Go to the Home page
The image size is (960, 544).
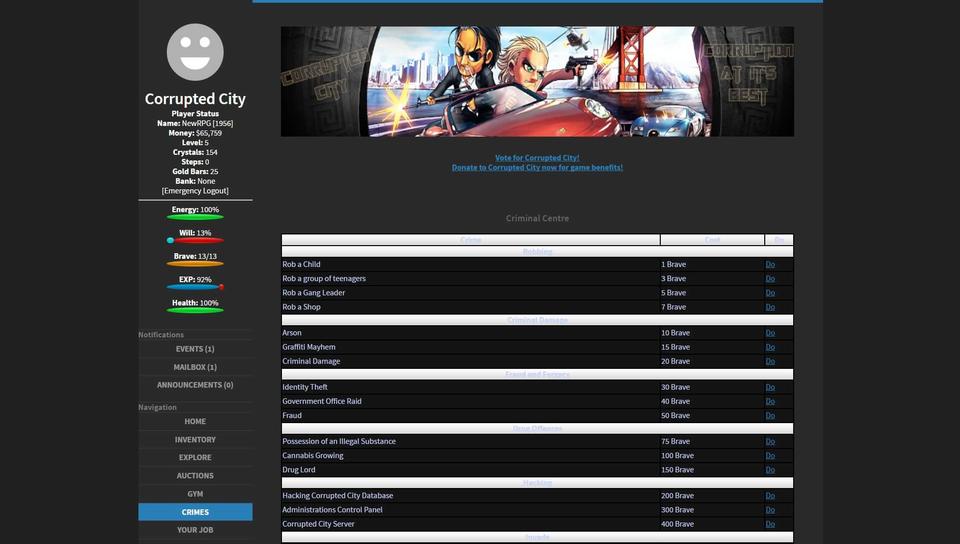tap(195, 422)
